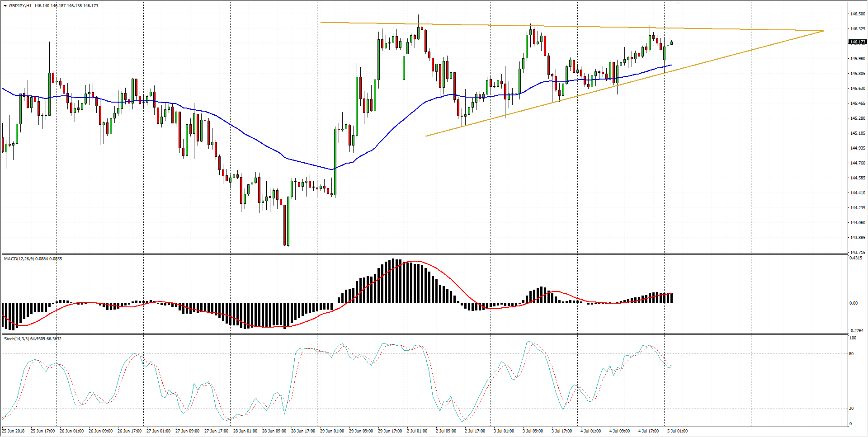
Task: Open the dropdown arrow beside GBPJPY,H1
Action: 5,6
